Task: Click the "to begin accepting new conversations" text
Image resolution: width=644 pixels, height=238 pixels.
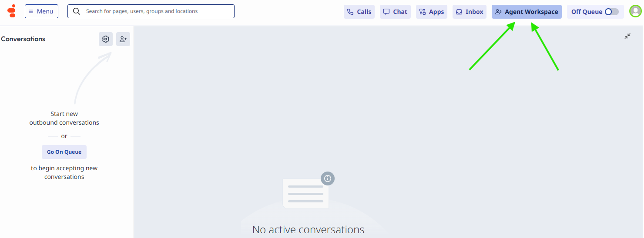Action: (x=64, y=172)
